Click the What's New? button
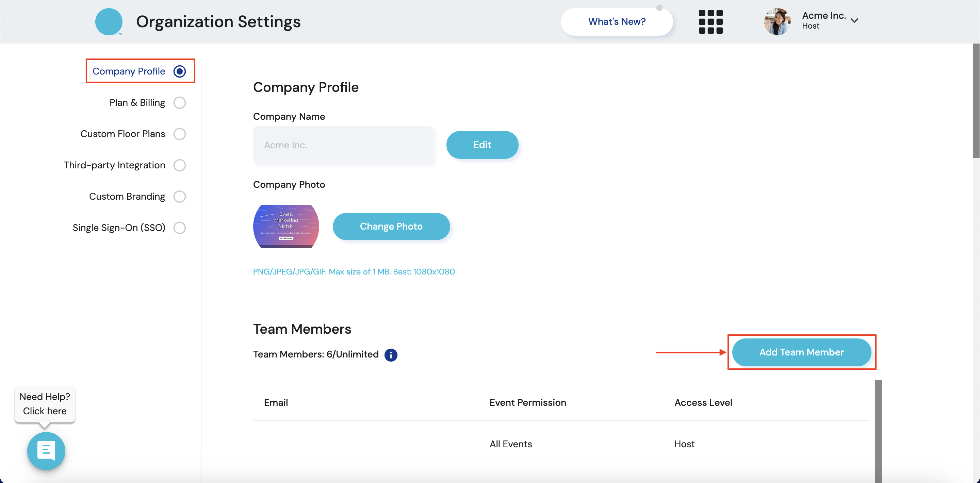The image size is (980, 483). [x=616, y=22]
